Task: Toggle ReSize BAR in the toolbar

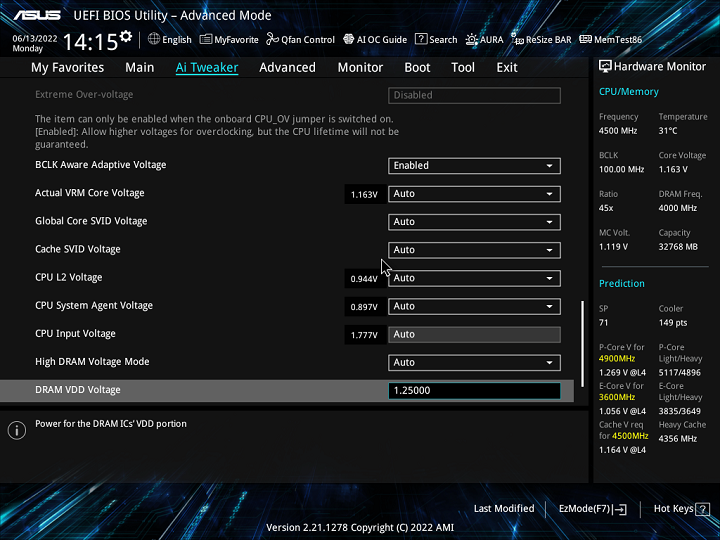Action: 541,40
